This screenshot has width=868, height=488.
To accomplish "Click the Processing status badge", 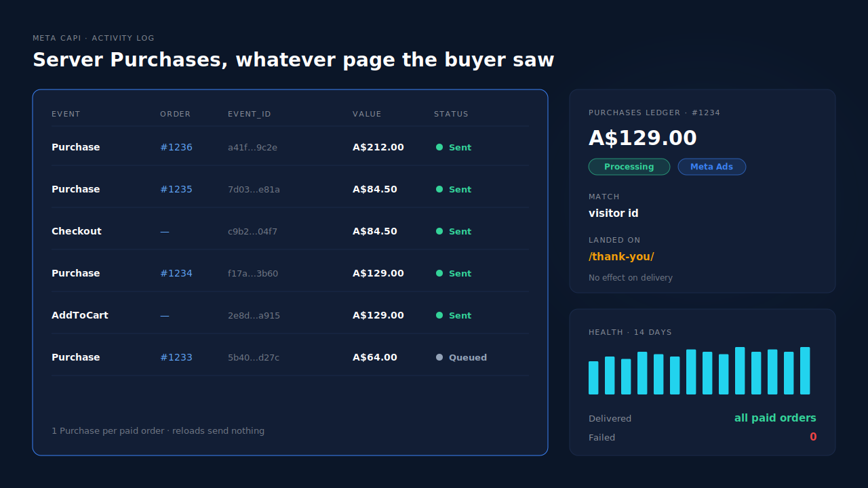I will 629,167.
